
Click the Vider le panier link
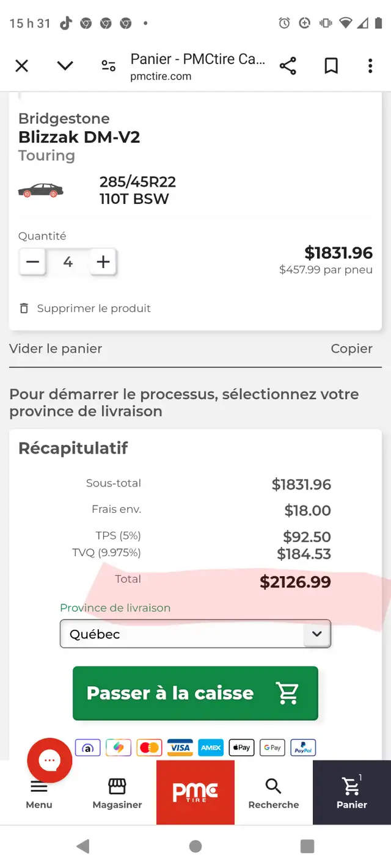pos(56,349)
